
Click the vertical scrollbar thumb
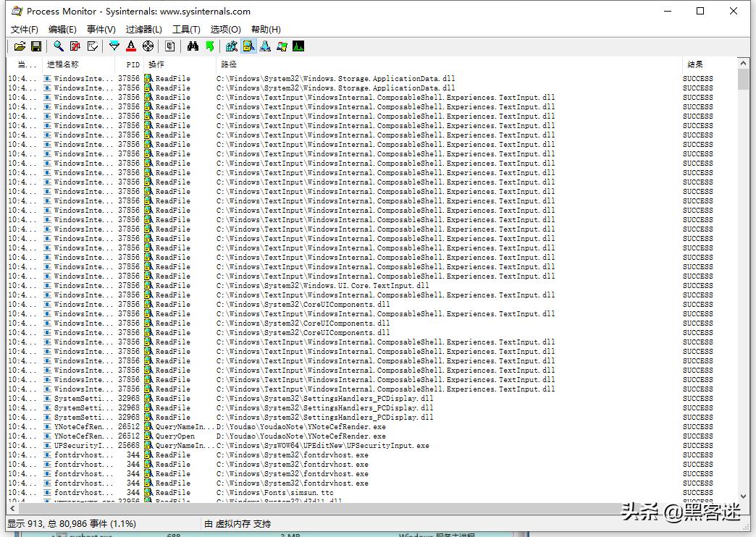[742, 79]
